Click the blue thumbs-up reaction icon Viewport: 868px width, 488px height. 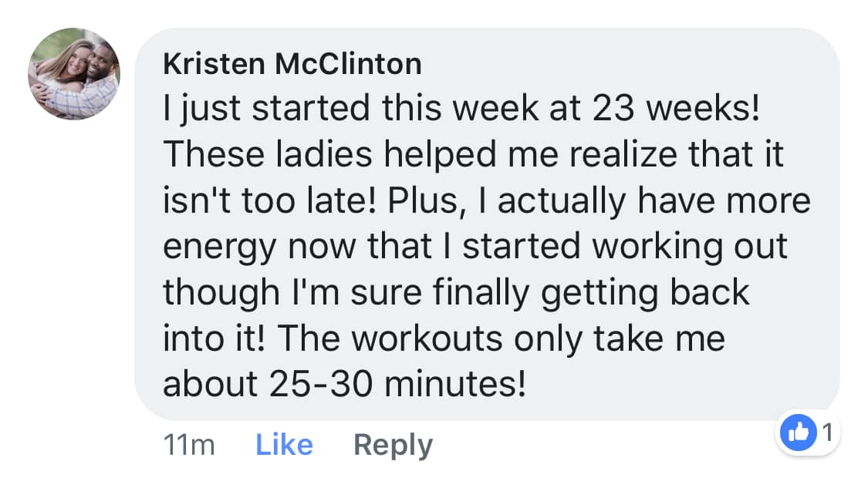799,432
